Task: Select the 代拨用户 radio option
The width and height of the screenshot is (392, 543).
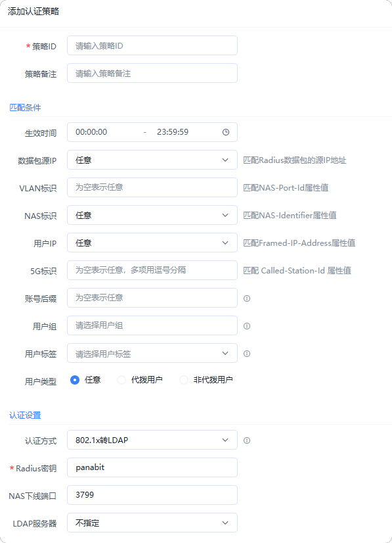Action: pyautogui.click(x=121, y=380)
